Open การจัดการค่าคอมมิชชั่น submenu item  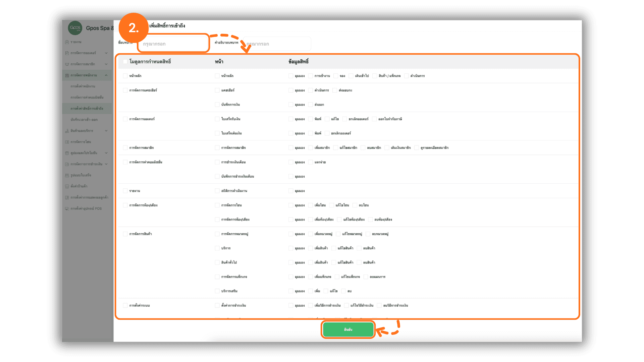click(87, 97)
